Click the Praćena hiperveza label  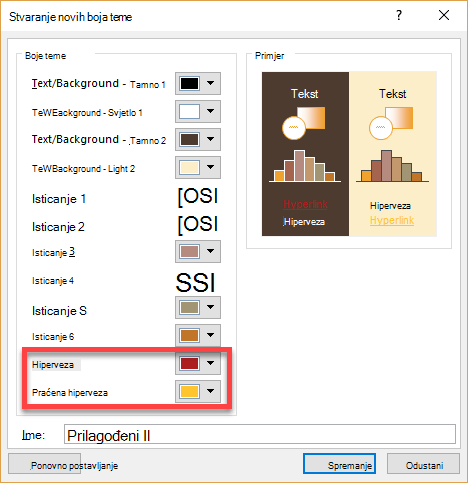coord(70,392)
